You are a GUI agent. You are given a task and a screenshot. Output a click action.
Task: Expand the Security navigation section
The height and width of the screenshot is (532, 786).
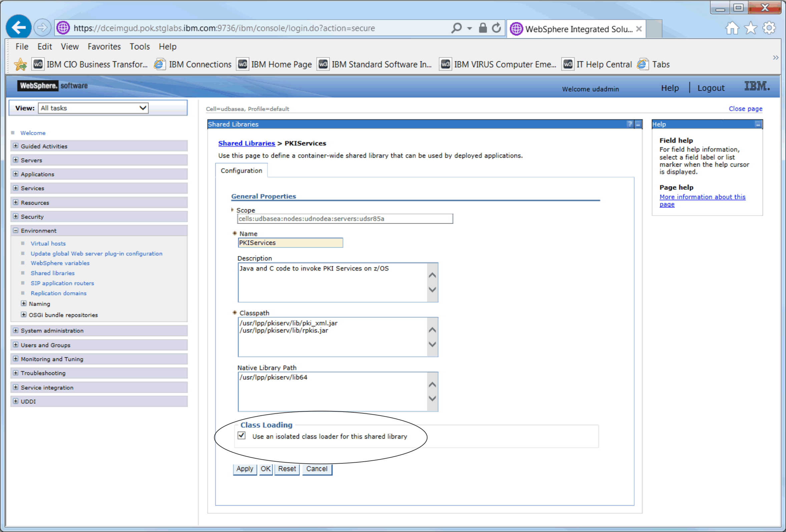point(16,216)
